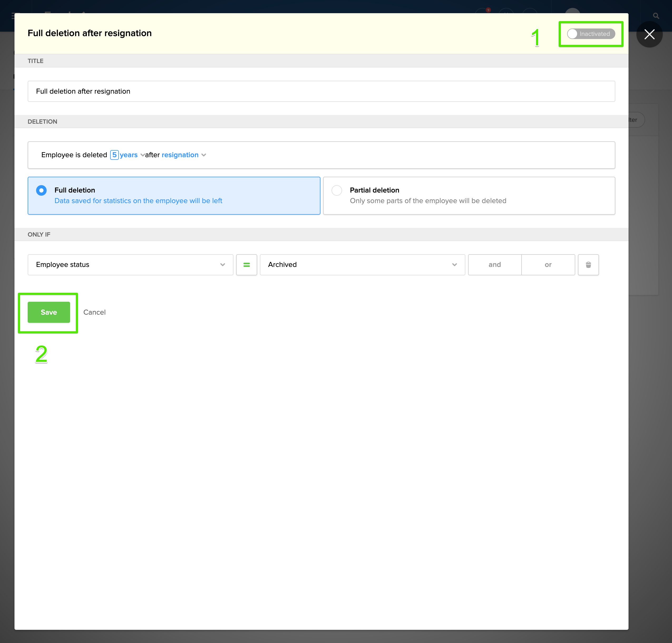The width and height of the screenshot is (672, 643).
Task: Select the Full deletion radio option
Action: pos(41,190)
